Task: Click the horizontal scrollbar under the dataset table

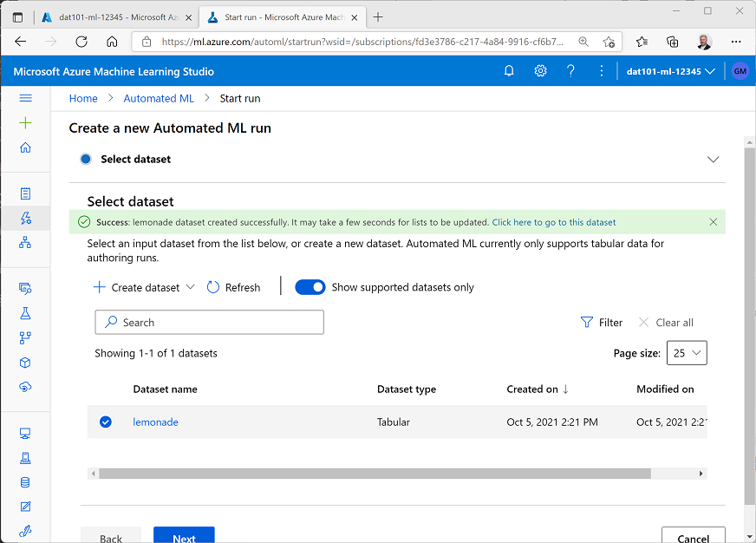Action: [x=375, y=474]
